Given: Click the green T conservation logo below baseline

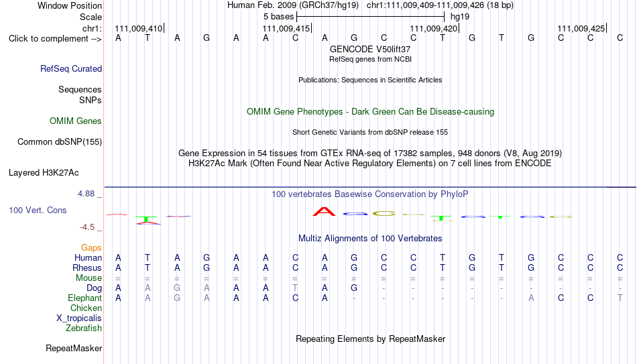Looking at the screenshot, I should (147, 219).
